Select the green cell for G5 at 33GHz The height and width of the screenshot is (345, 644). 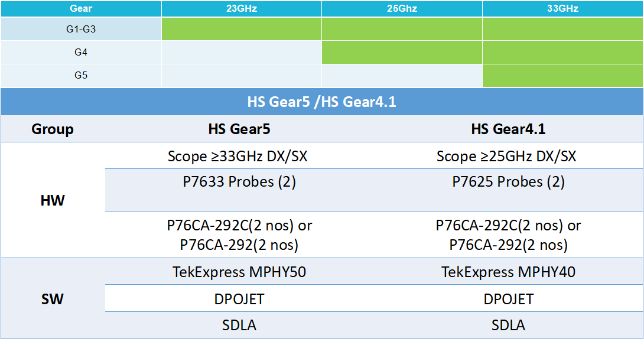(562, 75)
